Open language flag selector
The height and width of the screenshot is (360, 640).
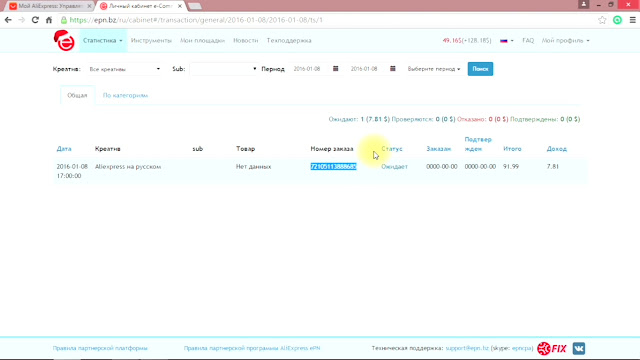[507, 40]
